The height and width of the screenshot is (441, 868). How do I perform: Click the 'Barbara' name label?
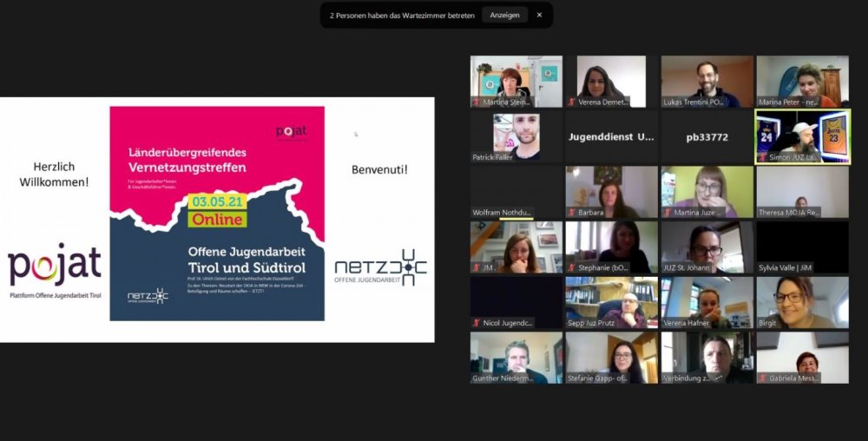590,213
